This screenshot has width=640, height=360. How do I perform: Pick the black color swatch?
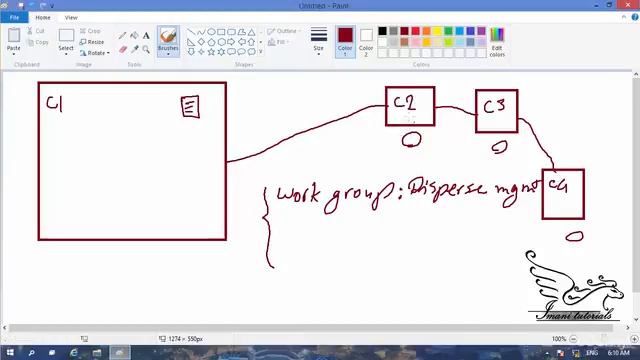[382, 31]
